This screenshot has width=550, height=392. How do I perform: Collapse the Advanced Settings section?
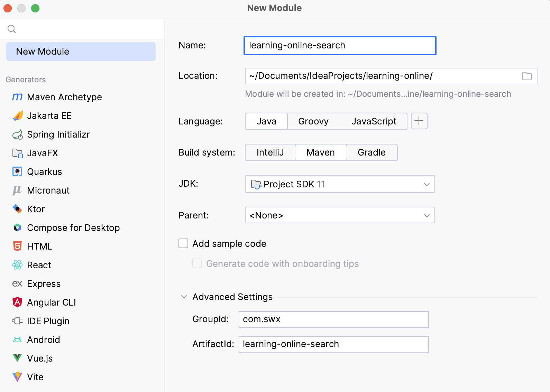click(184, 297)
